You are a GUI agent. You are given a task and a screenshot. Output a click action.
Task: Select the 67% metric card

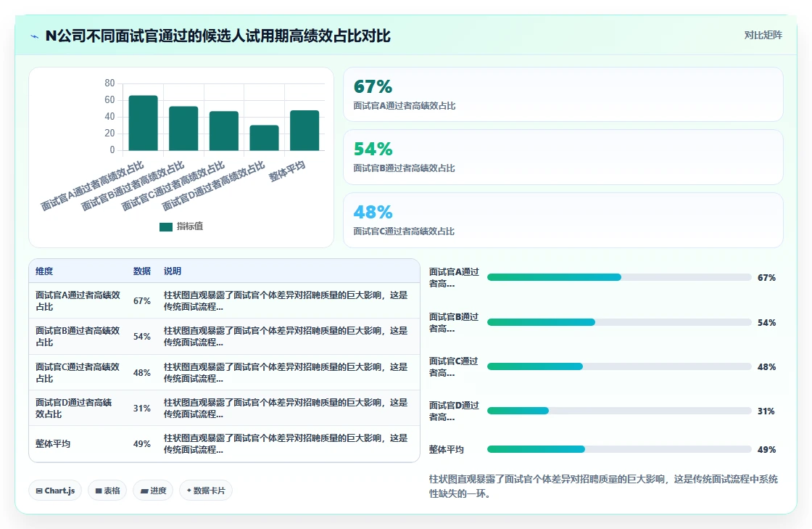(563, 94)
